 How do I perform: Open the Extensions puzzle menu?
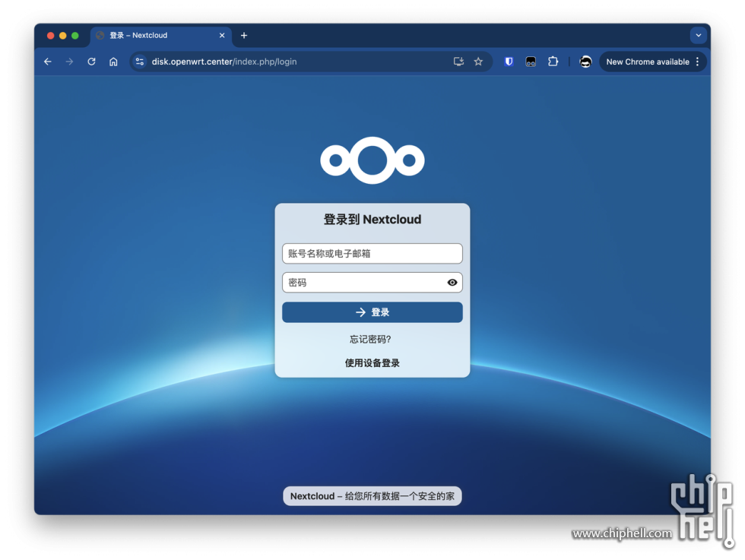553,62
